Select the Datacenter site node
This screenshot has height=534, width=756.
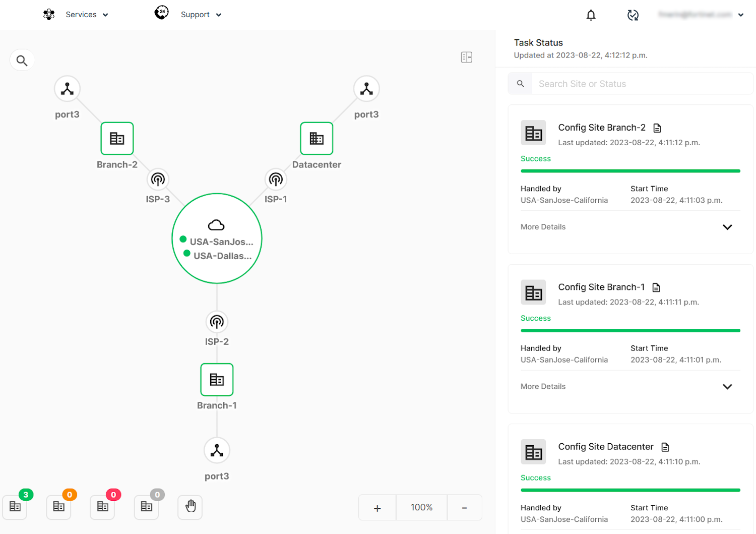click(317, 139)
